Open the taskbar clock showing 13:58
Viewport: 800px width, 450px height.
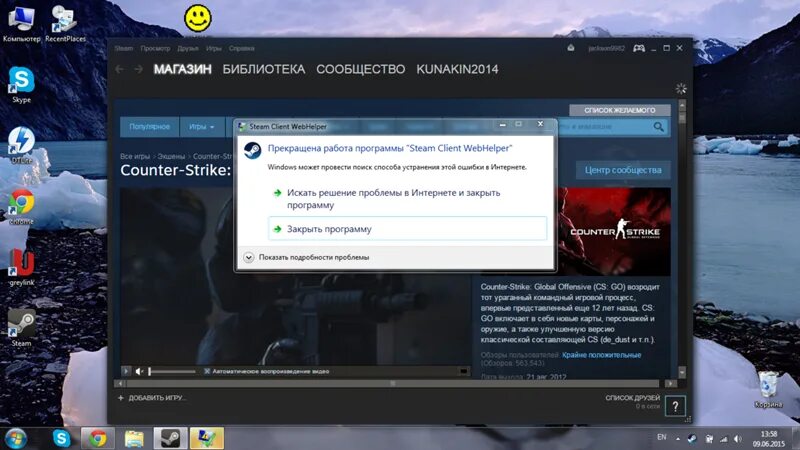click(768, 439)
